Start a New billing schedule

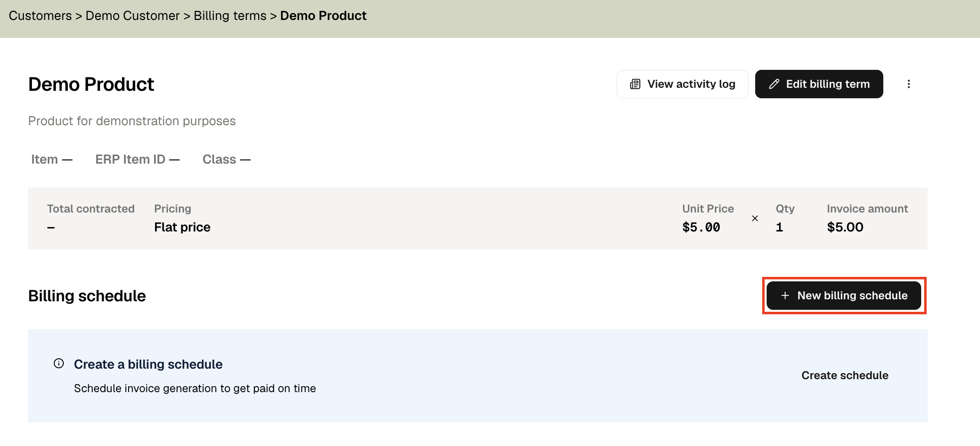pyautogui.click(x=844, y=295)
